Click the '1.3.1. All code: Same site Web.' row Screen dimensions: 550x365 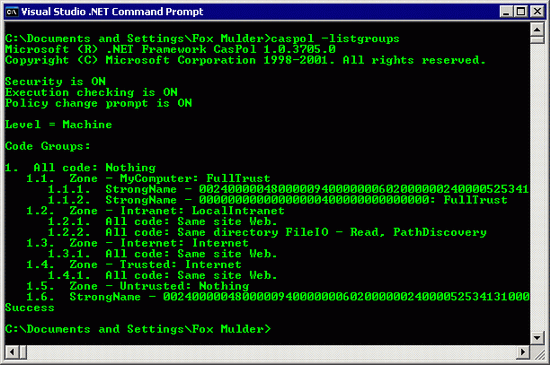point(162,254)
